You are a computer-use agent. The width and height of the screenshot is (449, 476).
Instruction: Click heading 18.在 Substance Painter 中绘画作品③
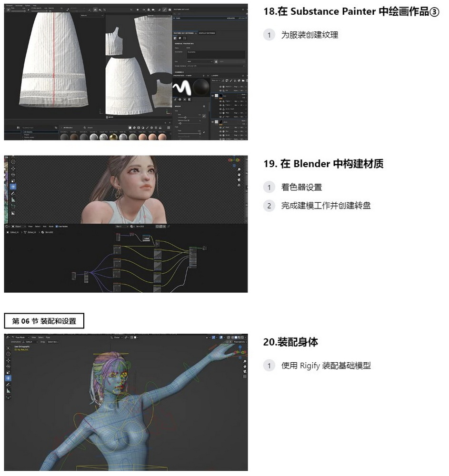point(351,11)
